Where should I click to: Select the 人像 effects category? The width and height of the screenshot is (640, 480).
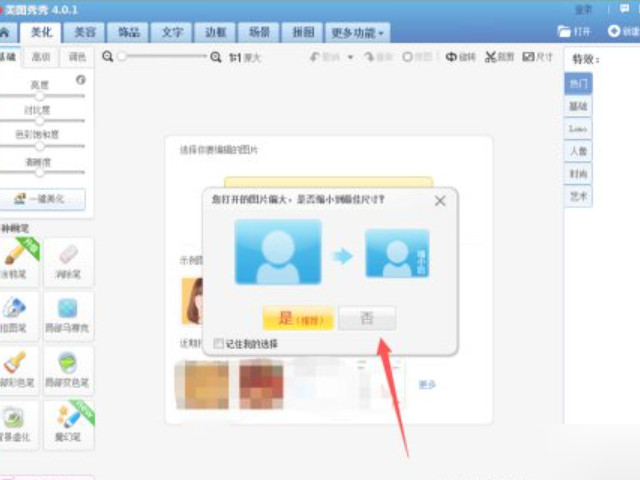(x=578, y=151)
